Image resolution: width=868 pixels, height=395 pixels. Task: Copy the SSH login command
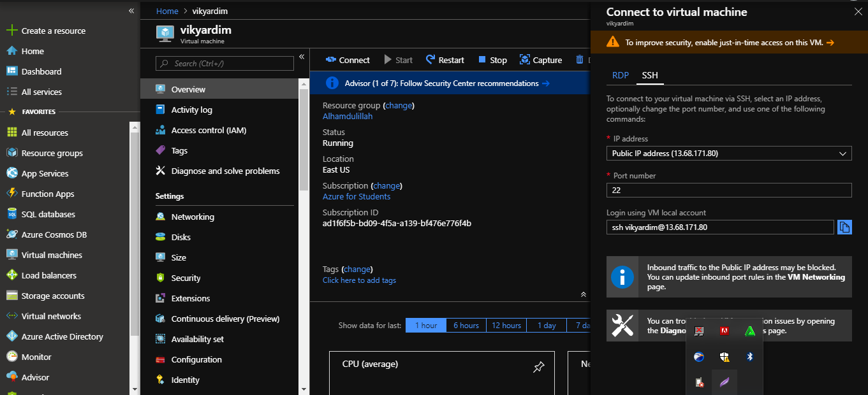click(x=844, y=227)
